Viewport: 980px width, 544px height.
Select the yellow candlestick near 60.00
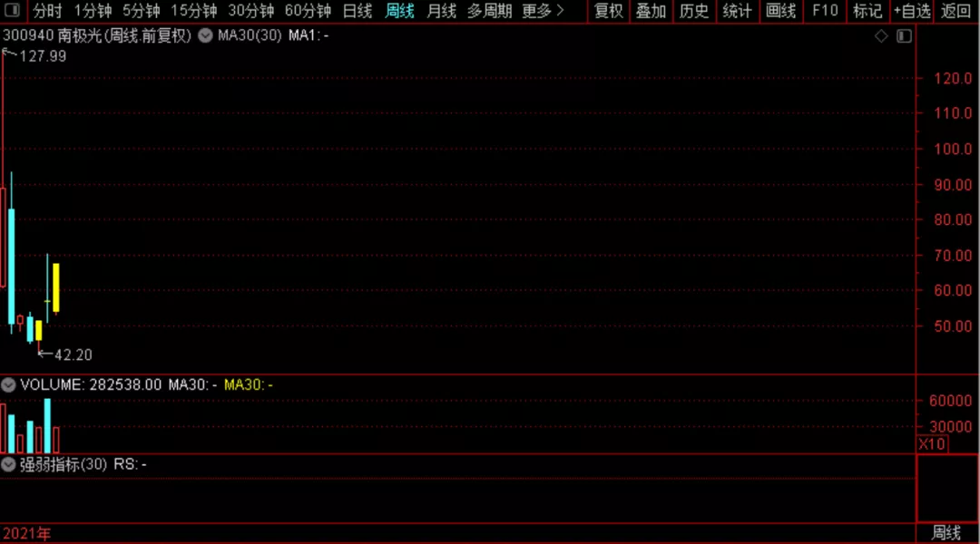[x=56, y=288]
